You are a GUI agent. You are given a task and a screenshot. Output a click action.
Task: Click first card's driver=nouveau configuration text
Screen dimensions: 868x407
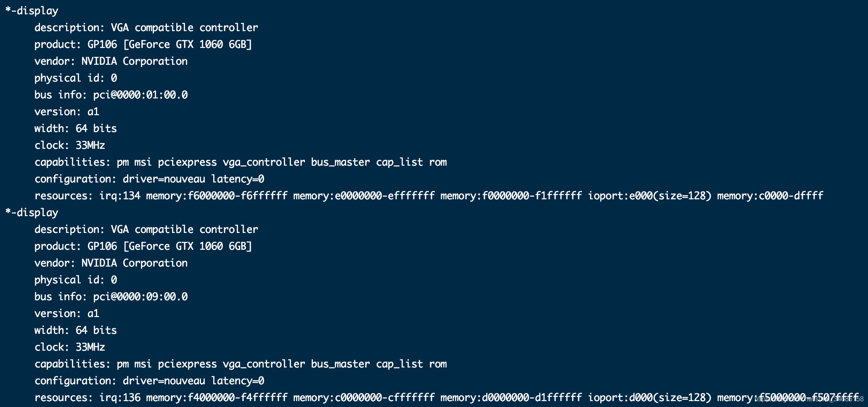[x=164, y=179]
